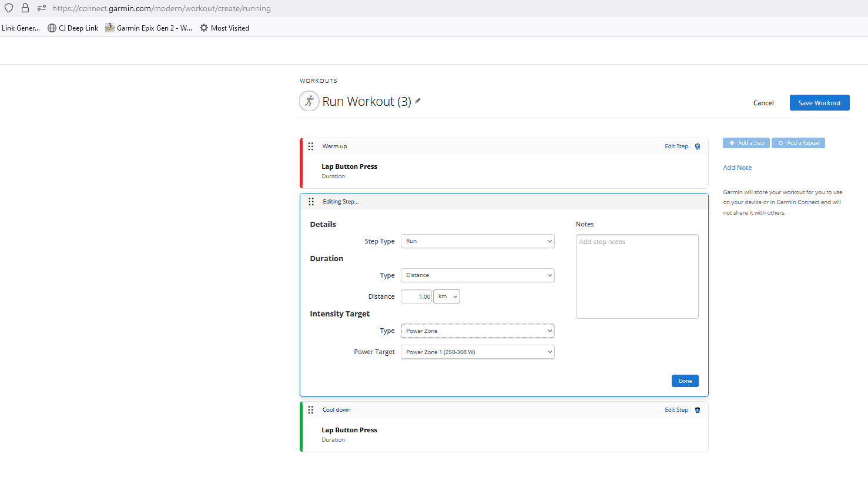Click the Add Note link
Image resolution: width=868 pixels, height=487 pixels.
click(x=737, y=168)
